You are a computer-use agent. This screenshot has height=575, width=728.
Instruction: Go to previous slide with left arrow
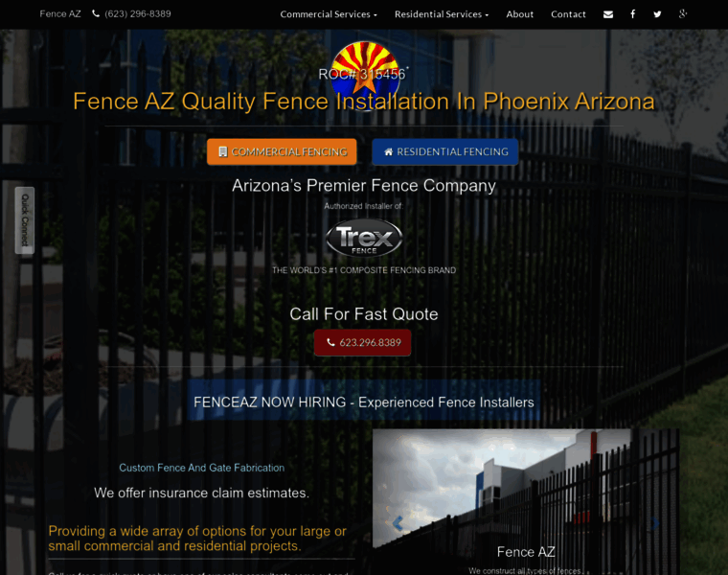pos(398,523)
